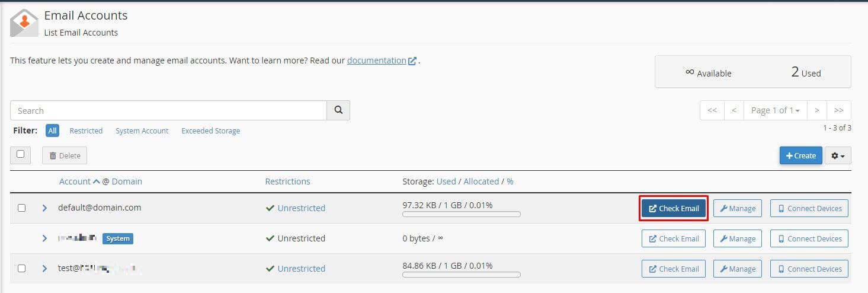Go to the first page arrows
This screenshot has width=868, height=293.
point(712,110)
